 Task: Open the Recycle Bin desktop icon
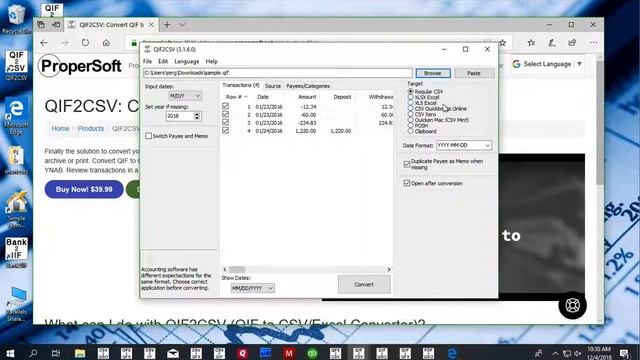click(16, 17)
